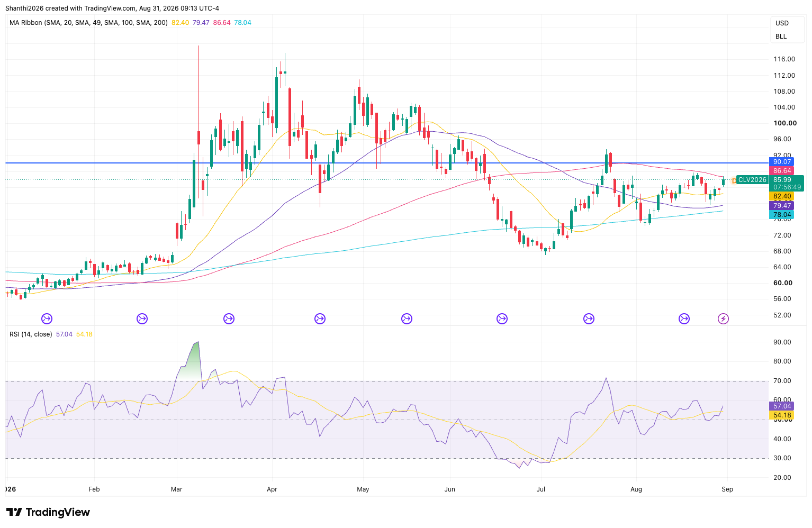The image size is (812, 528).
Task: Click the USD currency label on price axis
Action: tap(782, 23)
